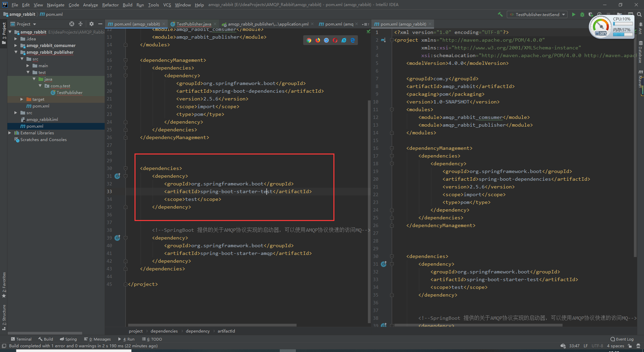
Task: Select amqp_rabbit.iml in project tree
Action: pyautogui.click(x=42, y=119)
